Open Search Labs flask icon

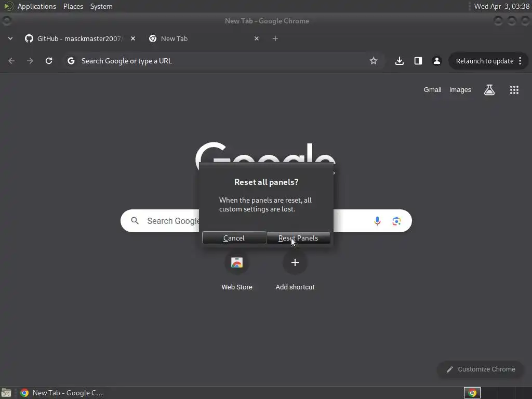pos(489,89)
